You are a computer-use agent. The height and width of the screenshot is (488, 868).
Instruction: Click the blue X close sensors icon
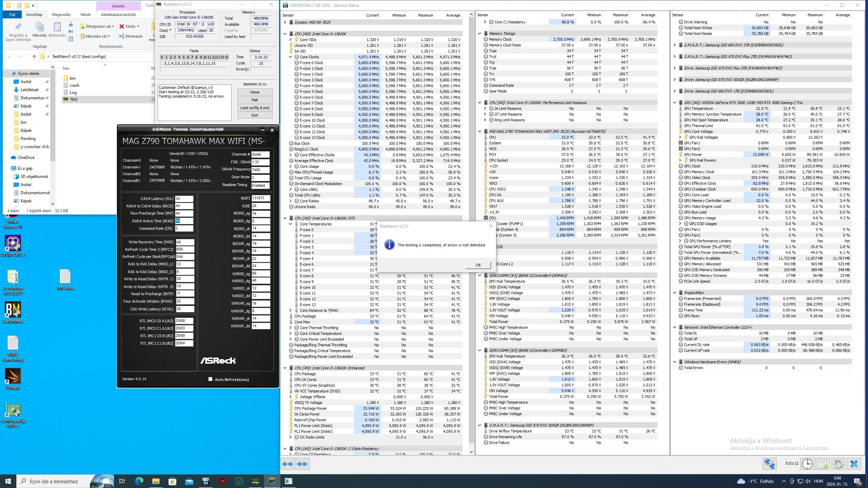point(854,464)
